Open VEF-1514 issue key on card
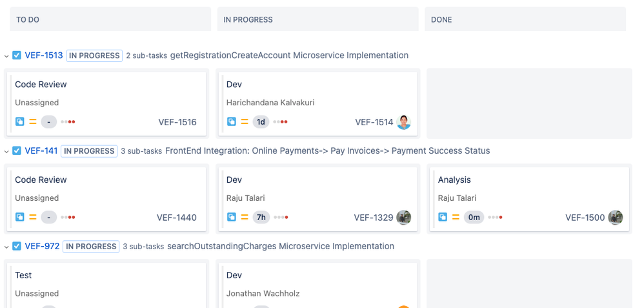Image resolution: width=644 pixels, height=308 pixels. click(374, 122)
